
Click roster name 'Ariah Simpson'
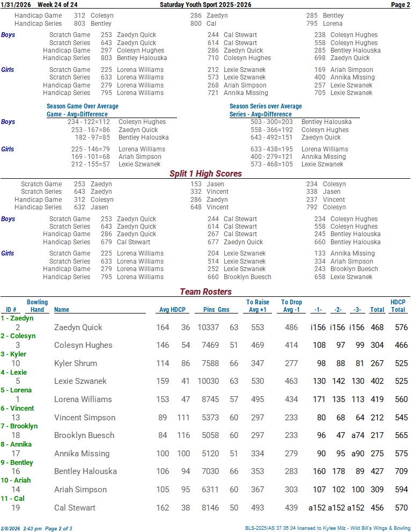pyautogui.click(x=80, y=490)
